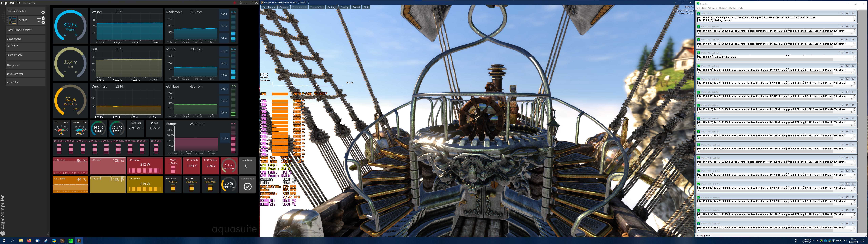Launch Firefox from the taskbar
This screenshot has width=868, height=244.
pyautogui.click(x=29, y=241)
